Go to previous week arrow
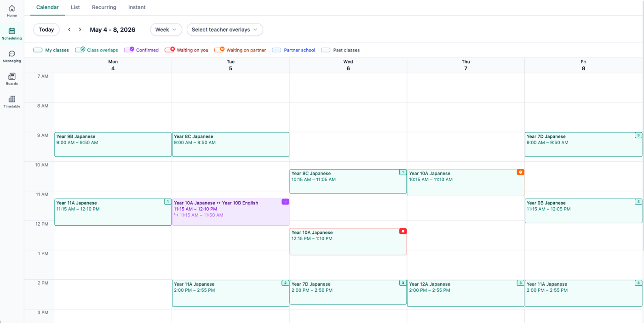 [x=69, y=29]
